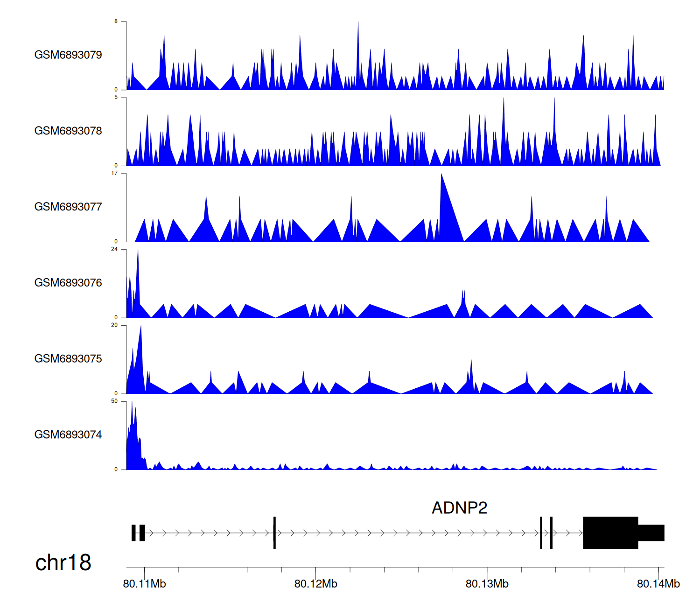Click the ADNP2 gene name
Viewport: 700px width, 616px height.
pyautogui.click(x=459, y=508)
